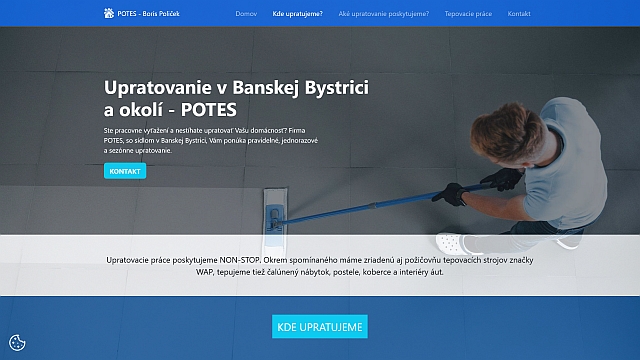Navigate to the Tepovacie práce menu item
The height and width of the screenshot is (360, 640).
pos(468,14)
